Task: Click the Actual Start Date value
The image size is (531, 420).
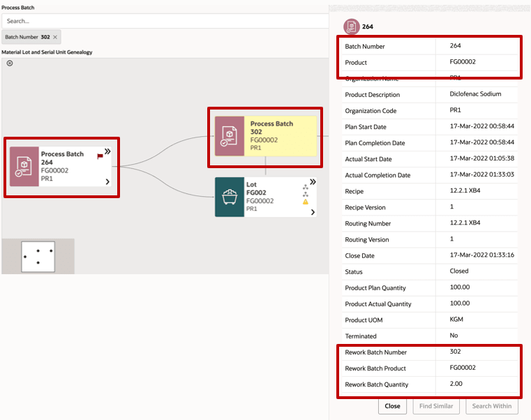Action: coord(482,158)
